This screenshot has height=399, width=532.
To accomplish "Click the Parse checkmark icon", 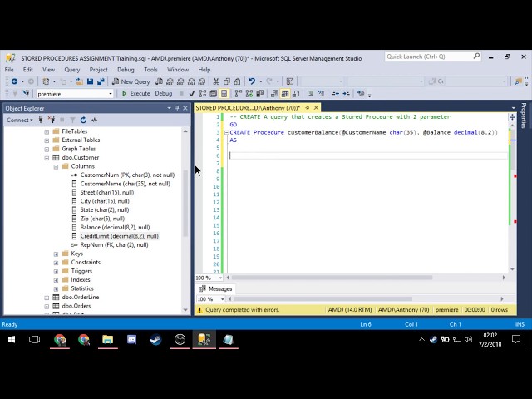I will 192,94.
